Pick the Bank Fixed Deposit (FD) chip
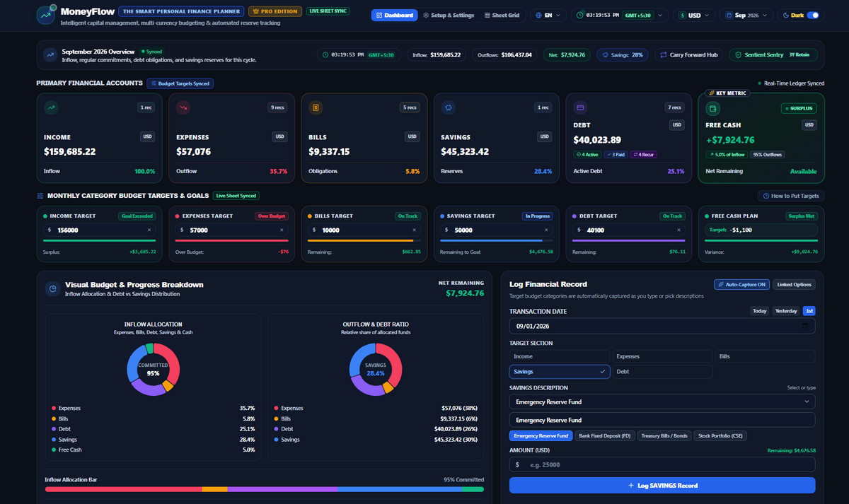The width and height of the screenshot is (849, 504). click(x=605, y=436)
